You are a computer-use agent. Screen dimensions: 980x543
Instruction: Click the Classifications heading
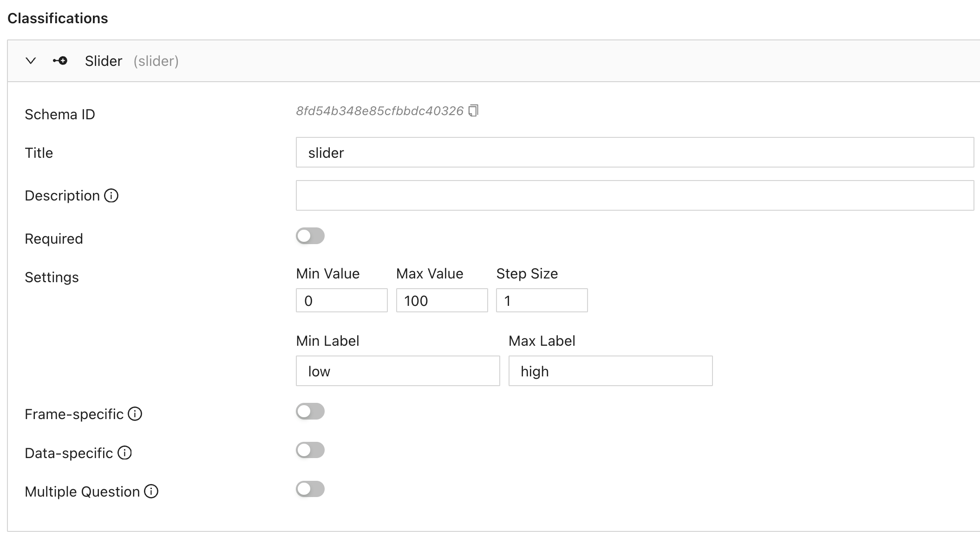pyautogui.click(x=58, y=18)
